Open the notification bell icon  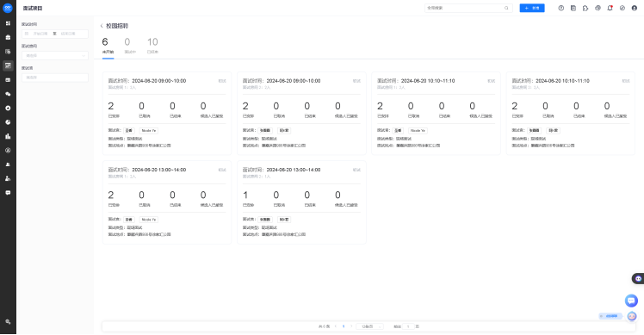coord(610,8)
